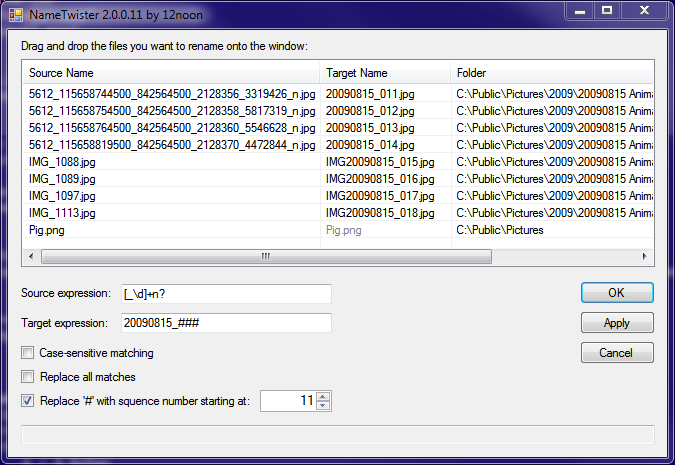Sort by Target Name column header

pyautogui.click(x=384, y=73)
